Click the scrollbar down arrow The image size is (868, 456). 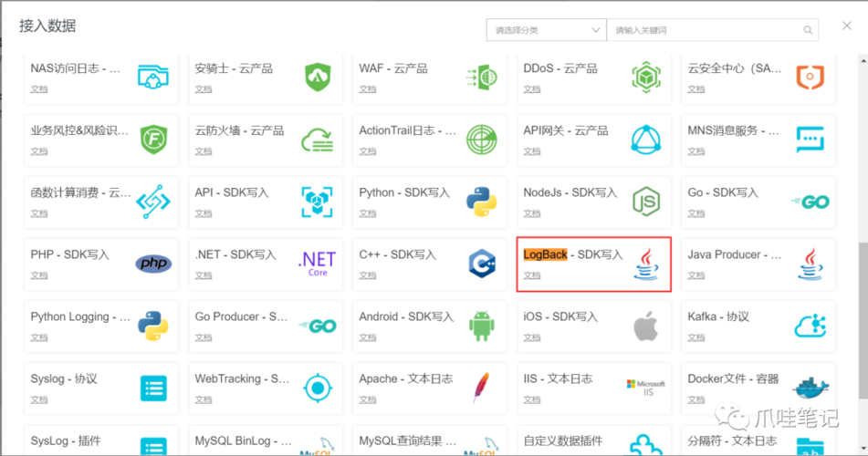[x=863, y=449]
